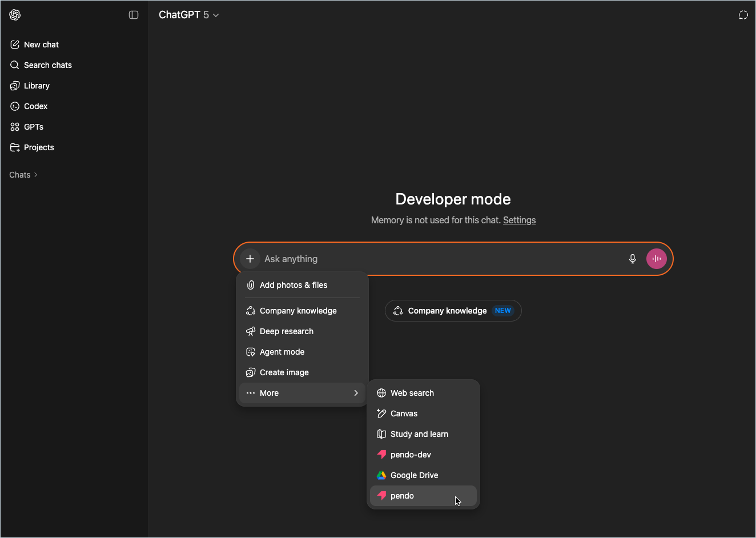
Task: Choose Create image from the menu
Action: pos(302,372)
